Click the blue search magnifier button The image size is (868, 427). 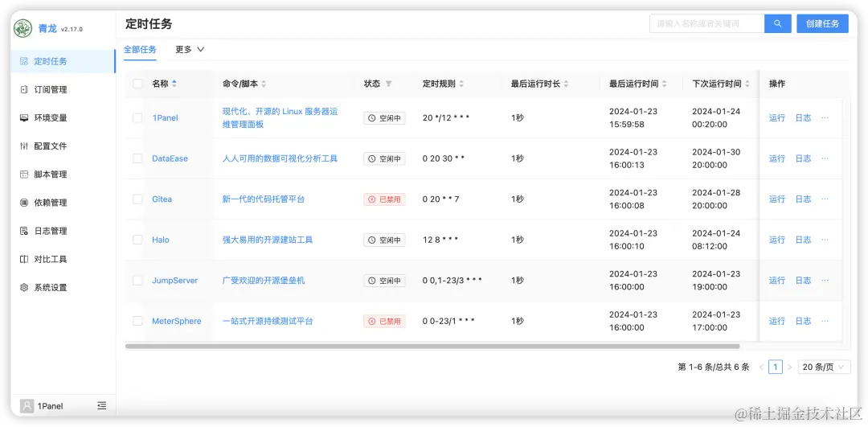tap(778, 24)
